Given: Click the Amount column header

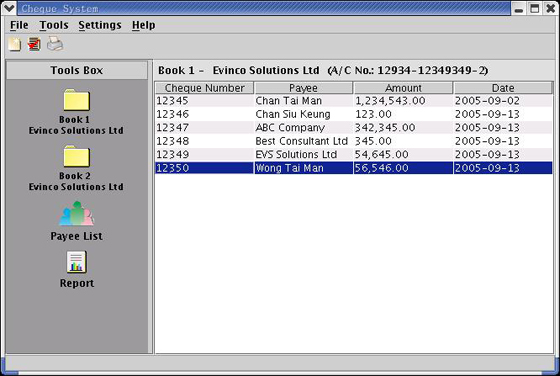Looking at the screenshot, I should (x=403, y=88).
